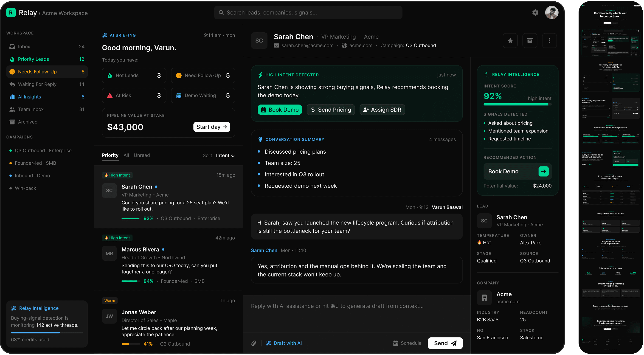Switch to the Priority tab
The image size is (644, 355).
click(110, 155)
